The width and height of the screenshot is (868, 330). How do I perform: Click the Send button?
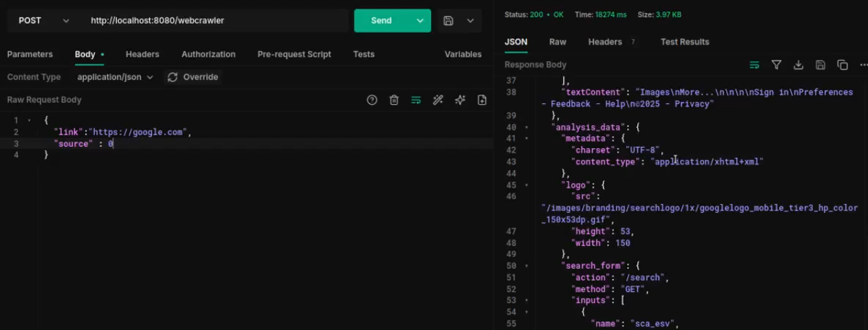pos(381,21)
